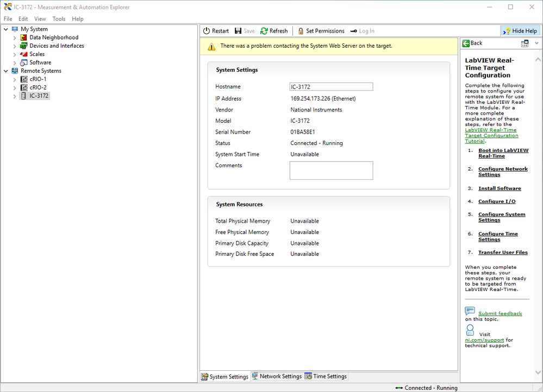Switch to the Network Settings tab
This screenshot has height=392, width=543.
pos(276,376)
